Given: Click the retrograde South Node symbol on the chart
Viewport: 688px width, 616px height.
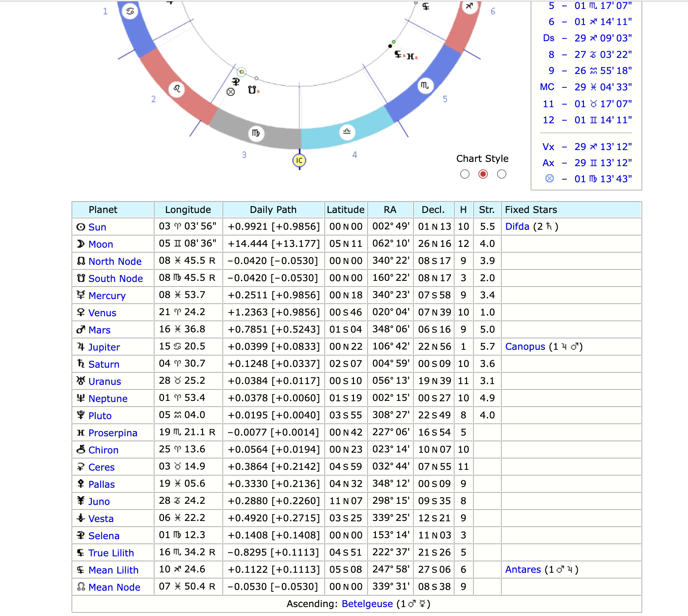Looking at the screenshot, I should click(x=252, y=90).
